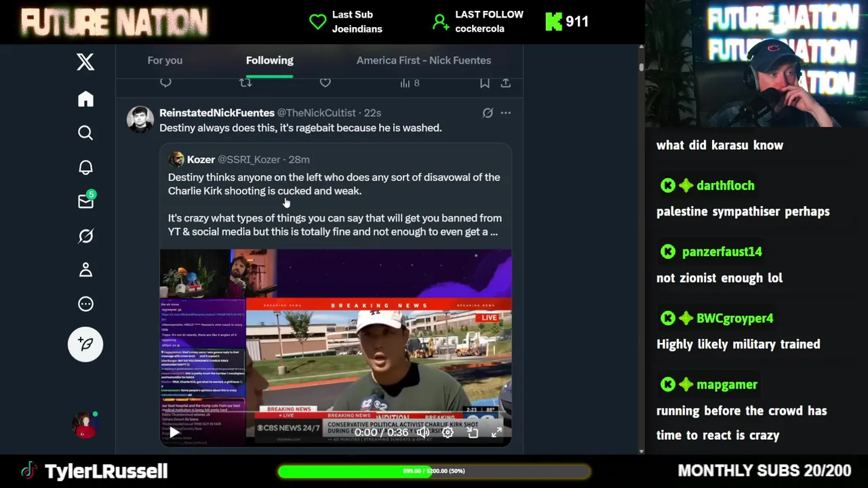Click the 22s timestamp on post
Screen dimensions: 868x488
click(x=372, y=113)
